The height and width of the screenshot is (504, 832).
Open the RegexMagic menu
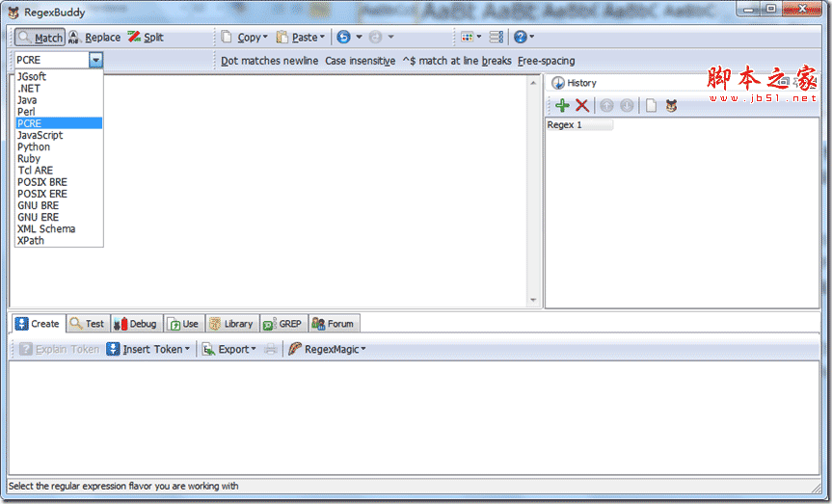328,349
